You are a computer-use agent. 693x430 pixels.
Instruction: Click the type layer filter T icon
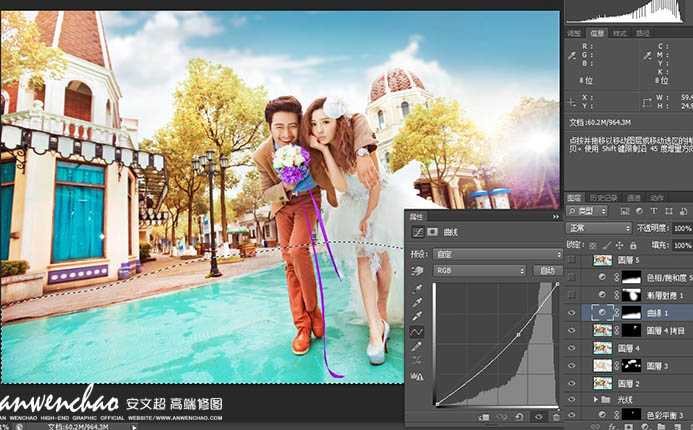click(654, 211)
